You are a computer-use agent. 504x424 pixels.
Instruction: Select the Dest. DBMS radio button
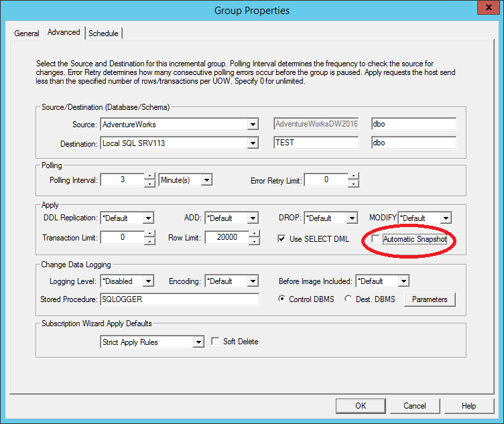point(348,299)
